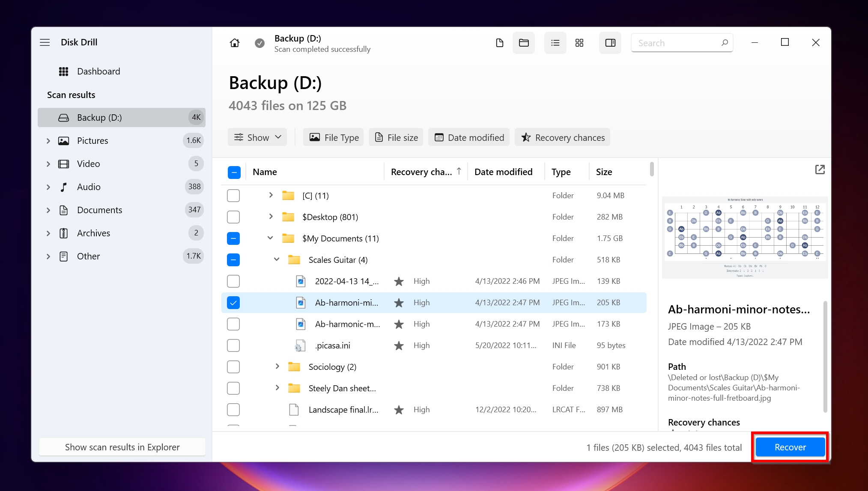Screen dimensions: 868x491
Task: Switch to file view icon
Action: (499, 43)
